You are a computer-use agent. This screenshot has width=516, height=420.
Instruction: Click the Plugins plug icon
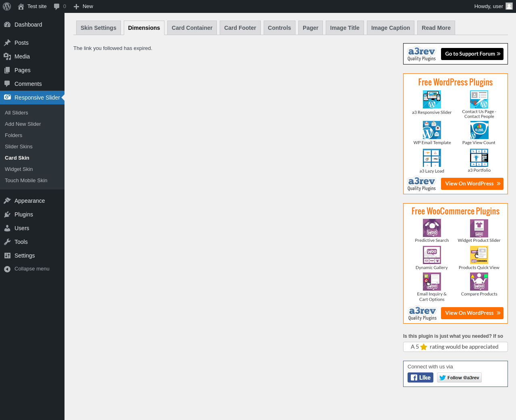(x=7, y=214)
